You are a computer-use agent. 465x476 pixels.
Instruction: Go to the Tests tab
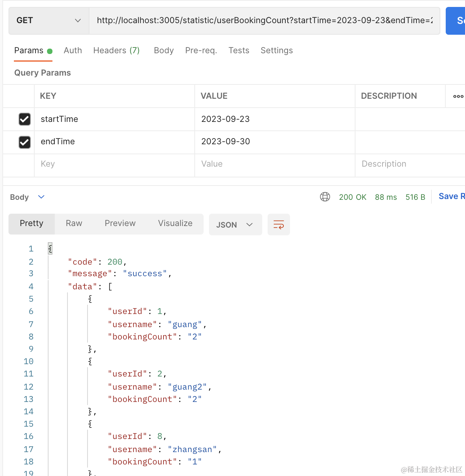click(239, 51)
